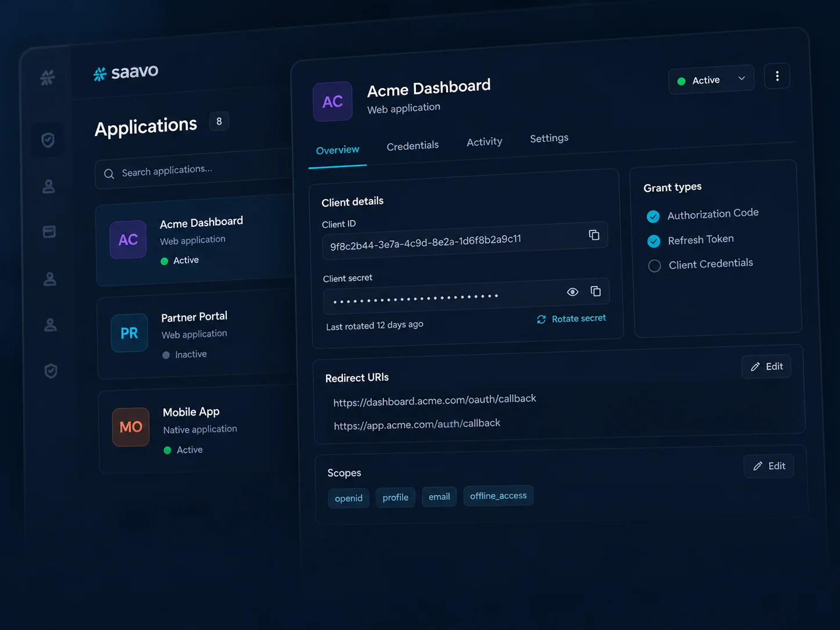
Task: Toggle the Authorization Code grant type
Action: 653,216
